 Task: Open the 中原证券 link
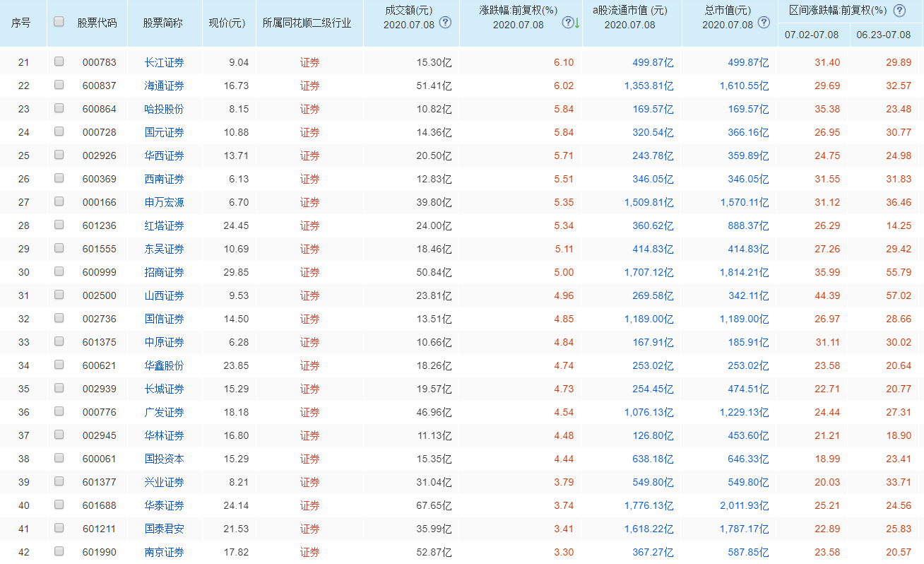click(x=165, y=342)
